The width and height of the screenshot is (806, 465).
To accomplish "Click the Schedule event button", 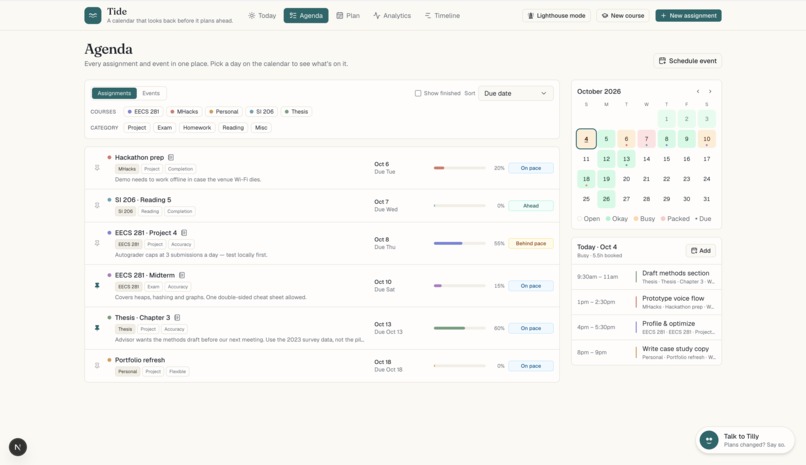I will pos(688,61).
